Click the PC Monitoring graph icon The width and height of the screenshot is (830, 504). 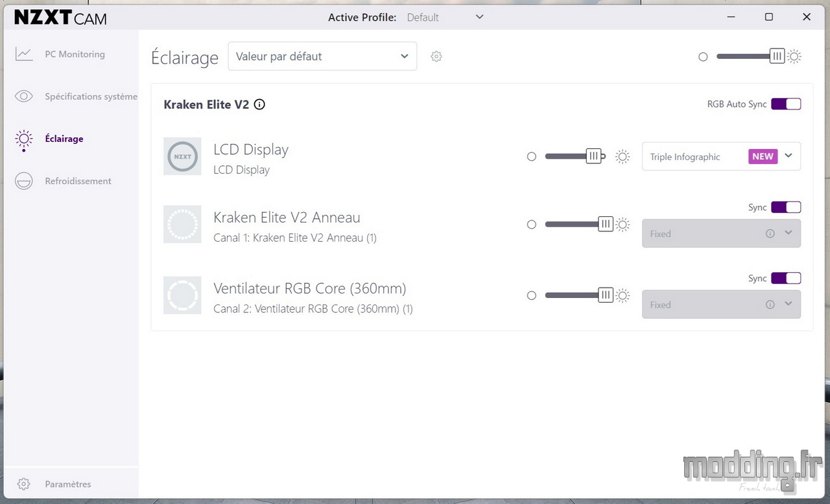24,54
